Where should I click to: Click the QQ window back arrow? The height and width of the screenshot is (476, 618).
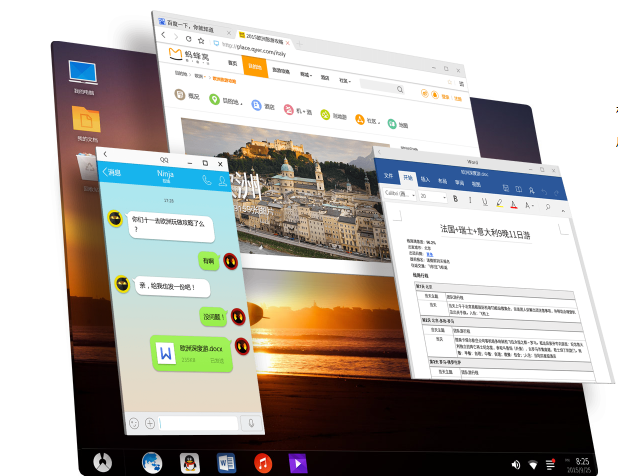click(105, 154)
